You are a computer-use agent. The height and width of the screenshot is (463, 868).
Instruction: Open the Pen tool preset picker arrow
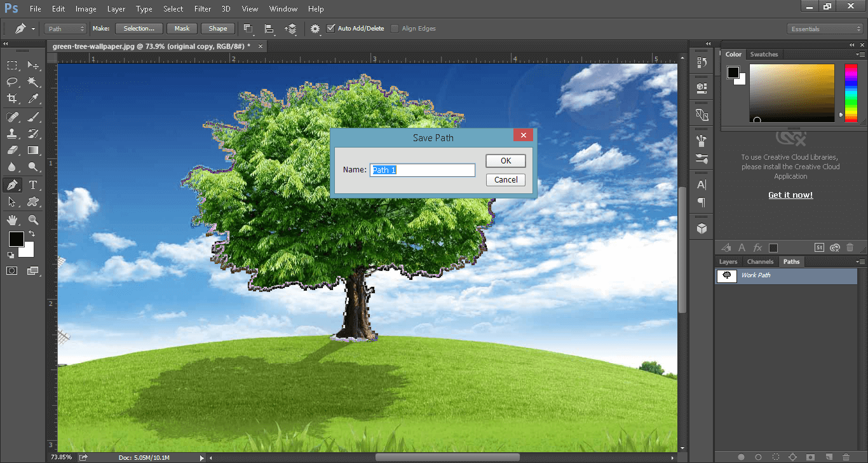coord(33,29)
